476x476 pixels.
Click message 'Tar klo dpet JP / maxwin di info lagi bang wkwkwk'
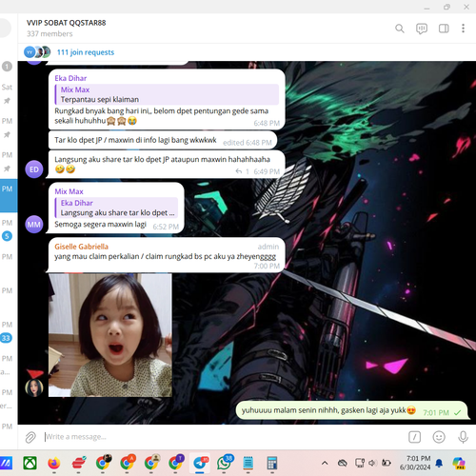(x=135, y=140)
